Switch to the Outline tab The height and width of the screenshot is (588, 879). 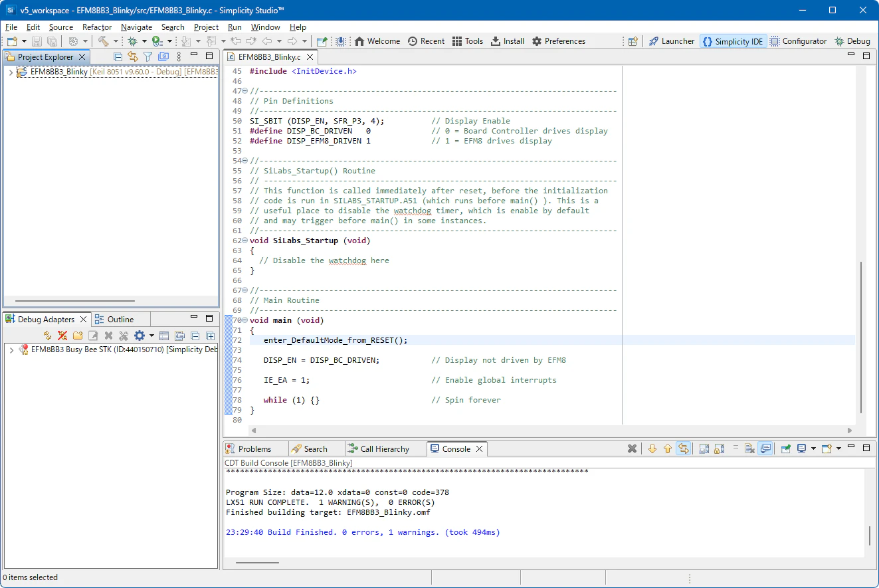point(114,320)
